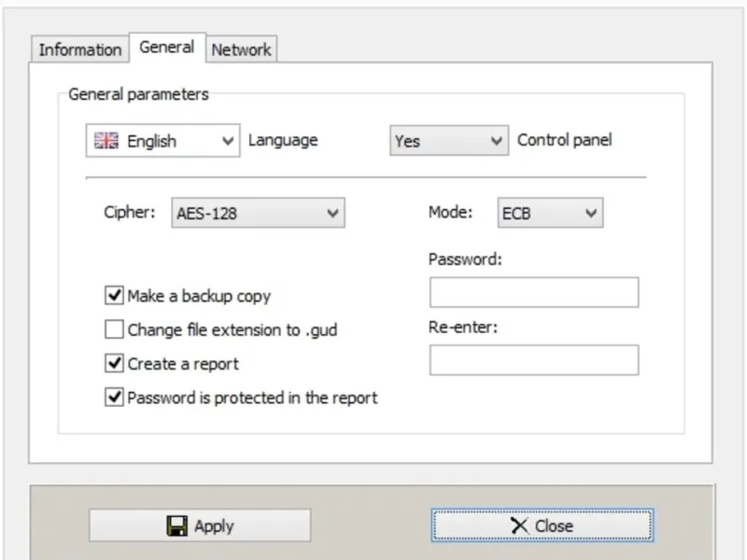
Task: Expand the Mode ECB dropdown
Action: 548,214
